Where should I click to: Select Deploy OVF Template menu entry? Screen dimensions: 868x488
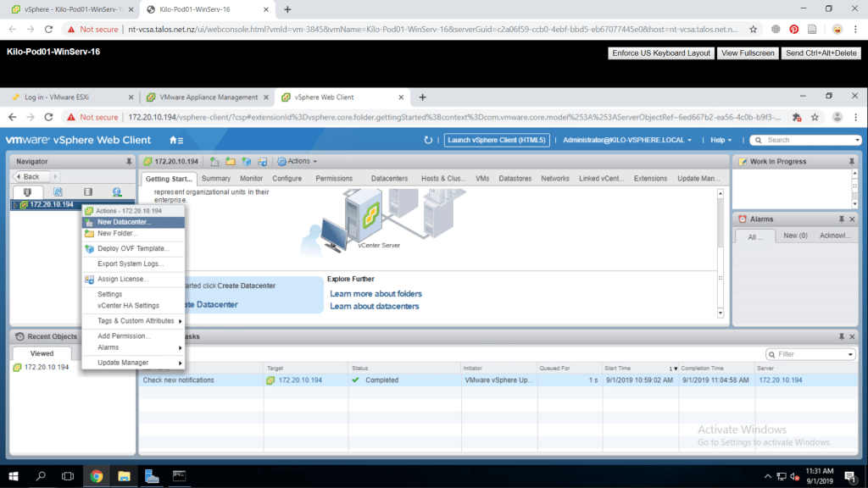tap(133, 248)
